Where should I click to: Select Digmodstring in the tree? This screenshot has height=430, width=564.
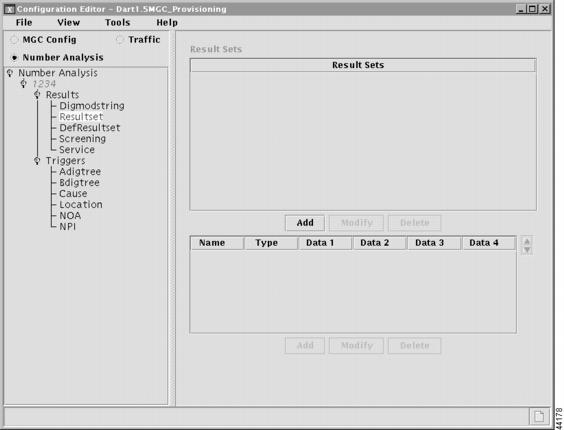92,106
